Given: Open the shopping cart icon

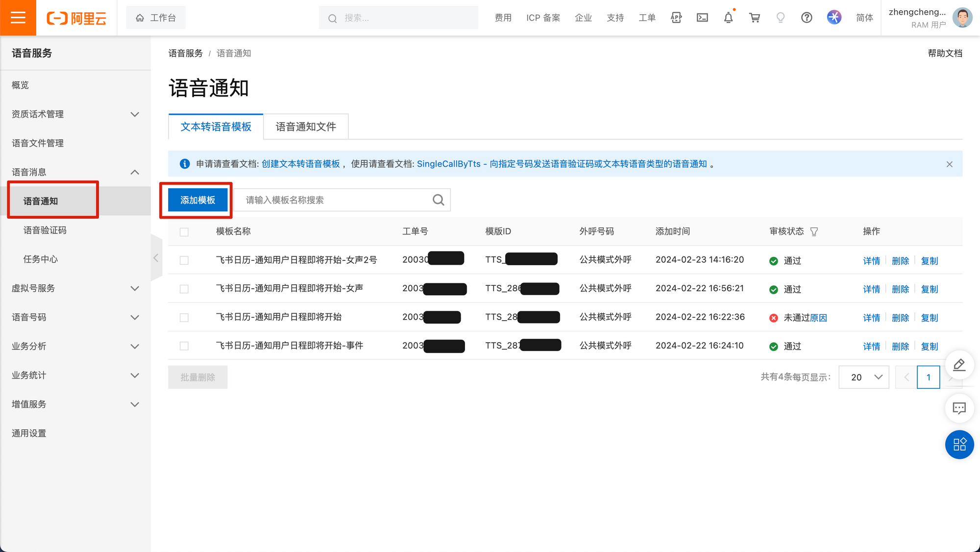Looking at the screenshot, I should click(755, 18).
